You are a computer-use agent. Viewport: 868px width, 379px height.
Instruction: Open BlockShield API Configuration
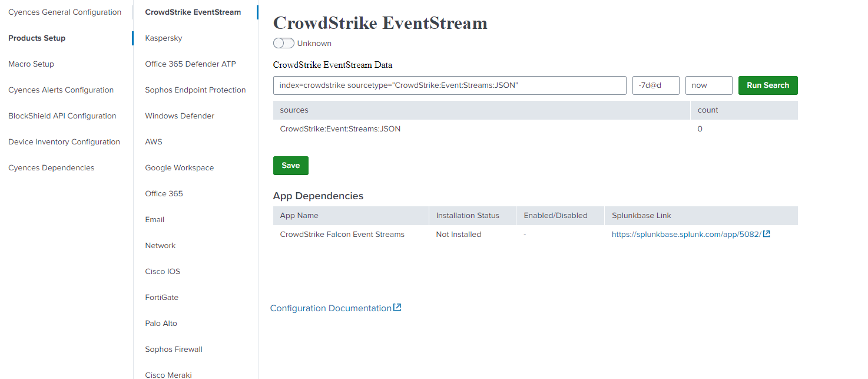pos(62,116)
